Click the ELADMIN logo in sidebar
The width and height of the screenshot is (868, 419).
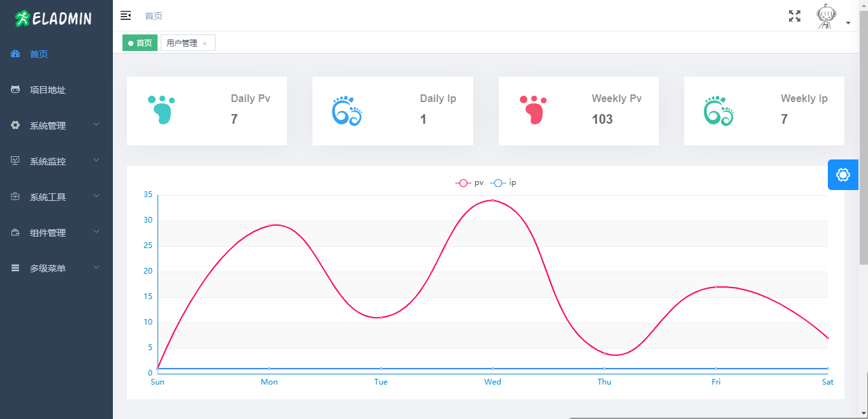coord(54,18)
